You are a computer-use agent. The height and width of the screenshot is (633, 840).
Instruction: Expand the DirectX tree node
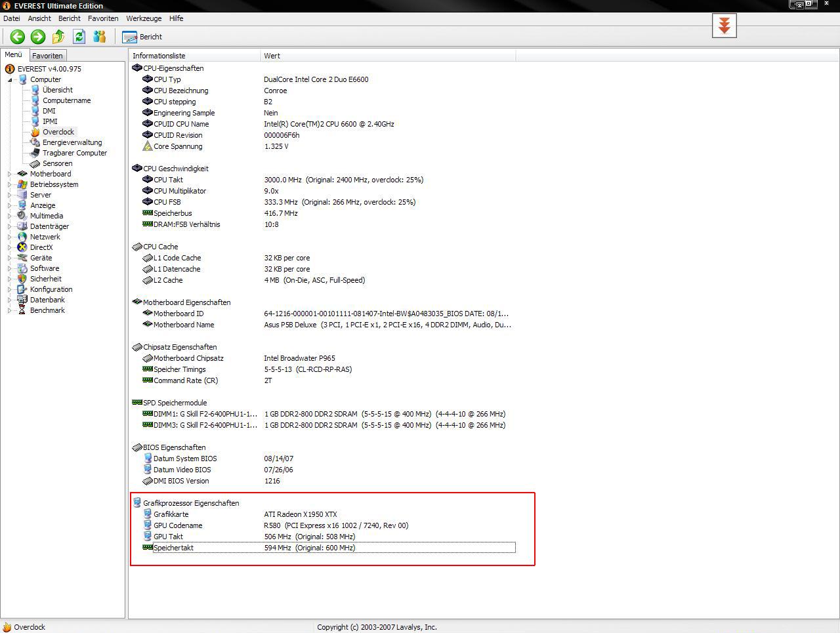(x=10, y=248)
